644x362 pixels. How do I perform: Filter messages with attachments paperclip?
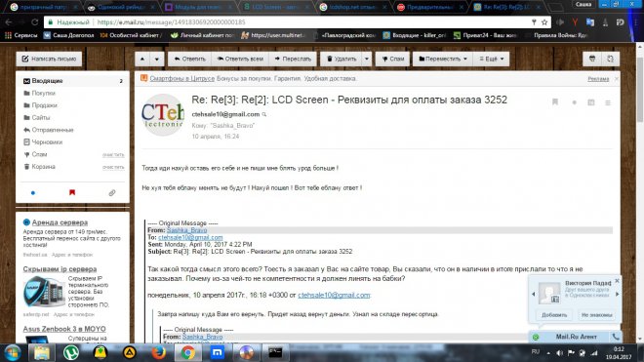click(111, 193)
